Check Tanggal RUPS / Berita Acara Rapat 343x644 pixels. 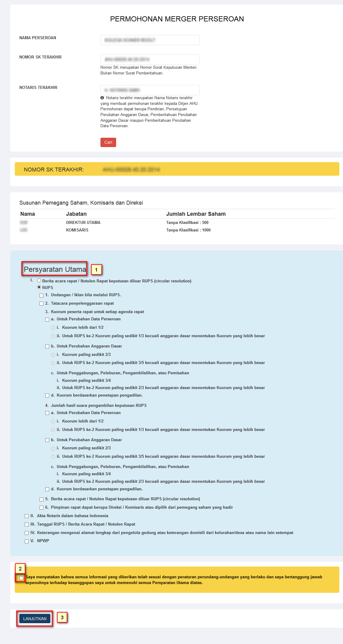click(x=27, y=525)
